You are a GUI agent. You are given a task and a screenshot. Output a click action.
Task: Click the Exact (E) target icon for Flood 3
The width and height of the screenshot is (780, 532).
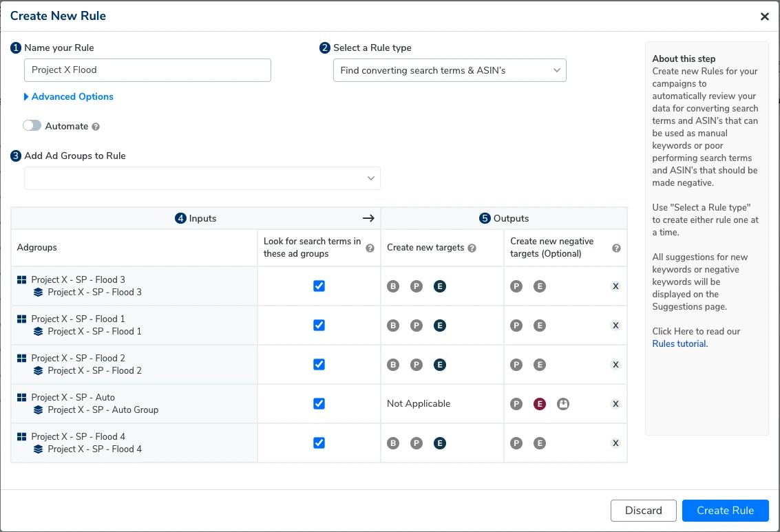(x=440, y=286)
